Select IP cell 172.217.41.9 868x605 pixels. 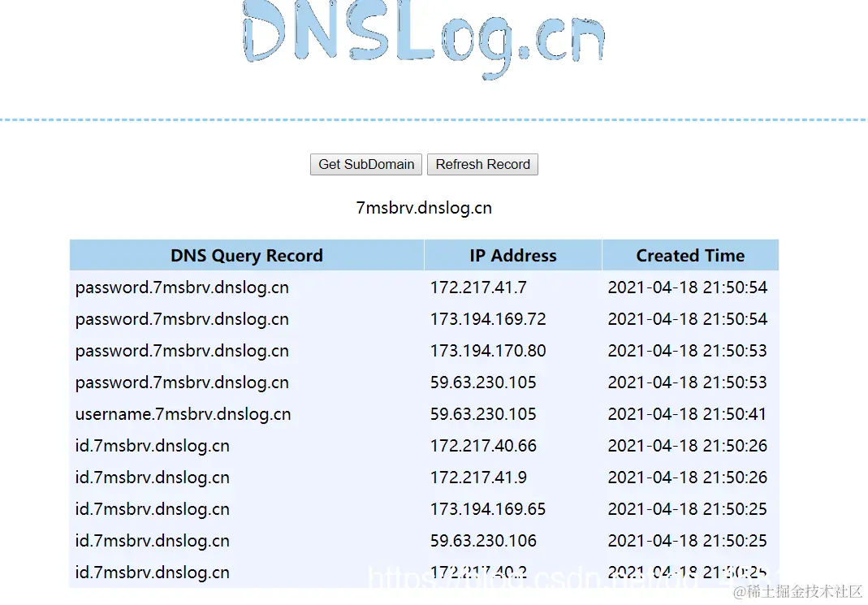478,478
